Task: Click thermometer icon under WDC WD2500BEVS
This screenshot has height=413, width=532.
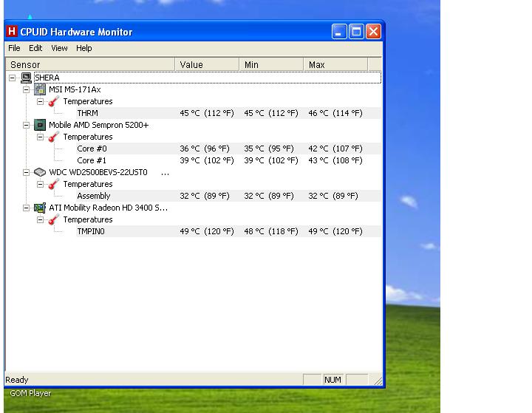Action: click(54, 184)
